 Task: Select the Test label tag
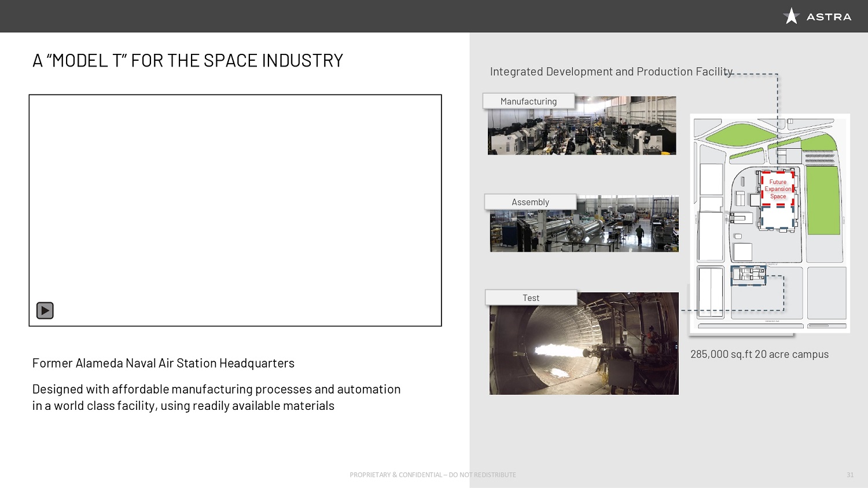click(531, 298)
